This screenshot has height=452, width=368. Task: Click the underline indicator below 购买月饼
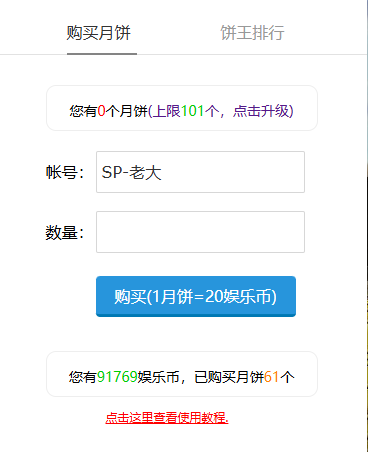pos(102,53)
